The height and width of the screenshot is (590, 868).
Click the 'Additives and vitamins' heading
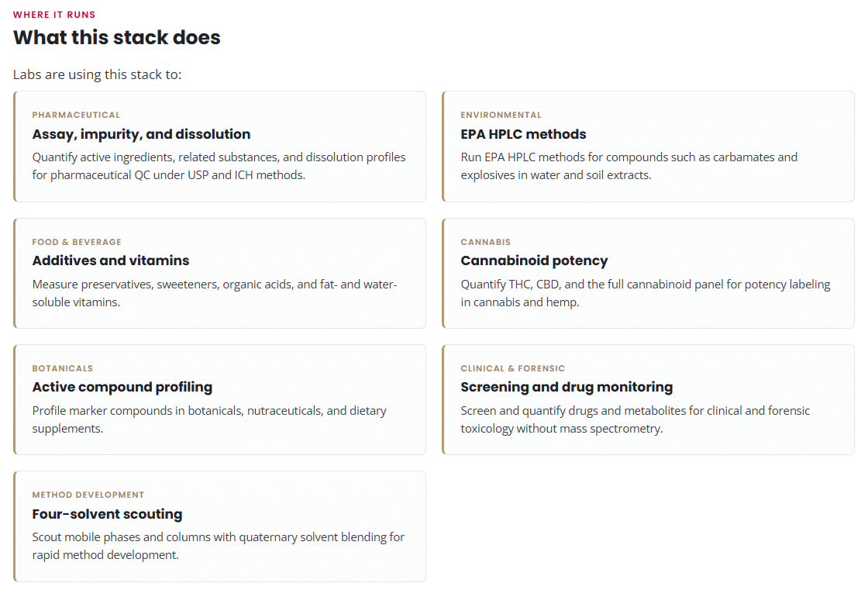point(111,260)
